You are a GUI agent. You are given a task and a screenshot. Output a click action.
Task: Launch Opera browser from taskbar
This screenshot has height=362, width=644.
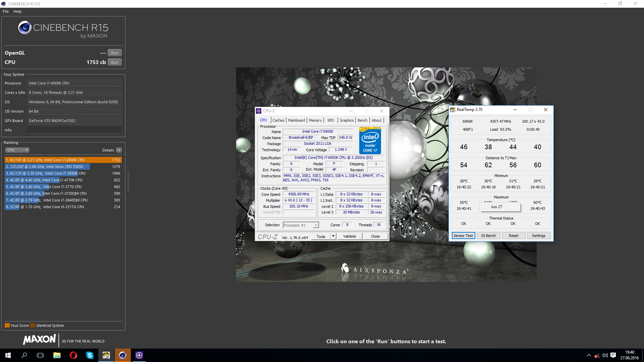[73, 355]
